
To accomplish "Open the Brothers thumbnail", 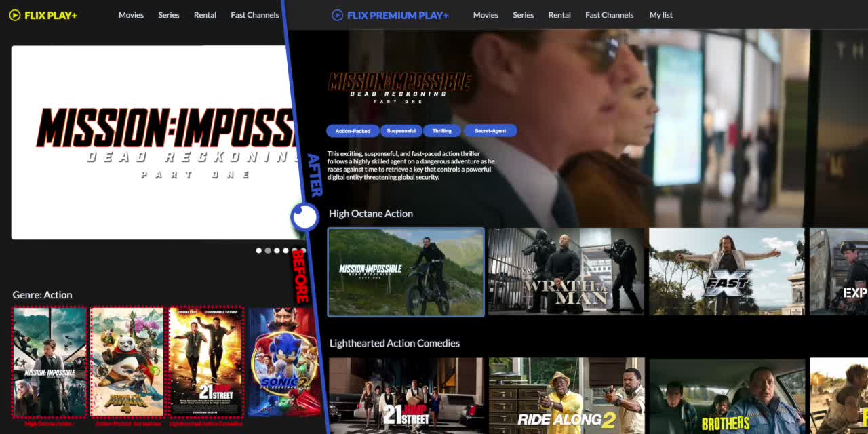I will coord(728,396).
